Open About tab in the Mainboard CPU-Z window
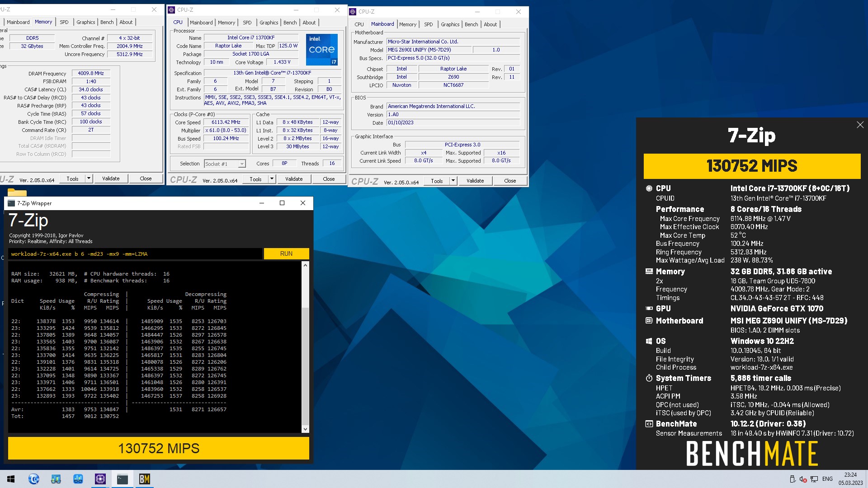 pyautogui.click(x=490, y=24)
